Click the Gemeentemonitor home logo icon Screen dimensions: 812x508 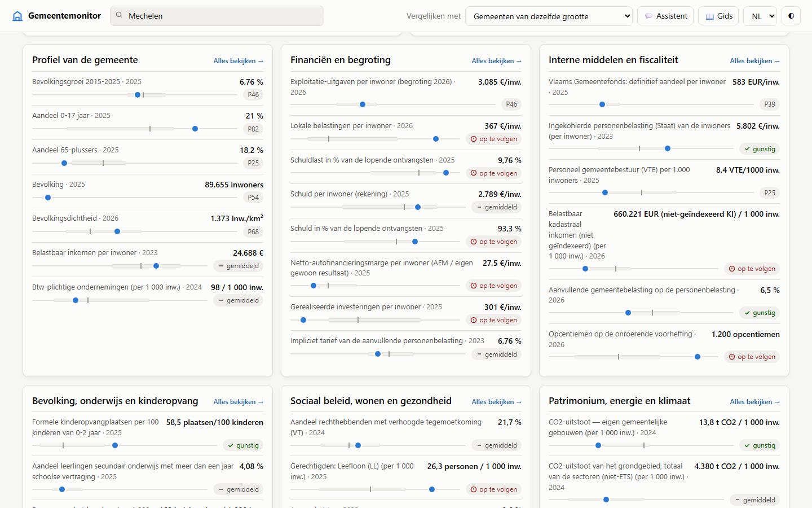[x=17, y=16]
